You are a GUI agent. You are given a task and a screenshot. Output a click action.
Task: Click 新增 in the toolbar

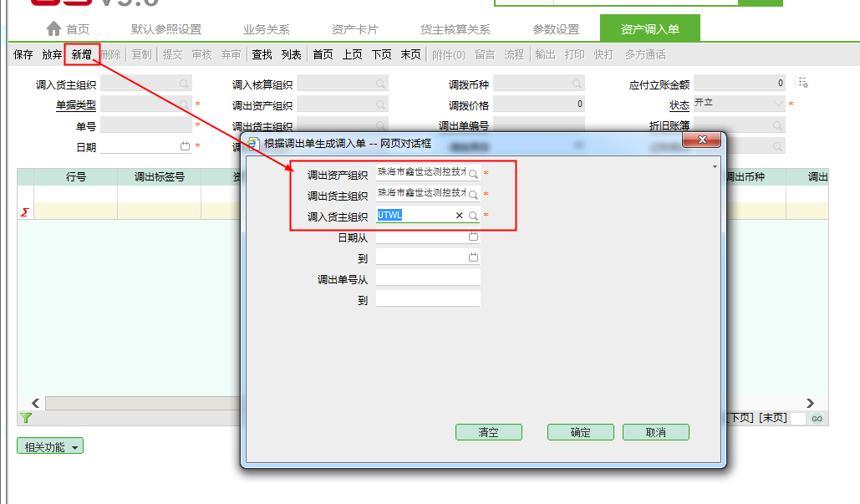(x=81, y=55)
